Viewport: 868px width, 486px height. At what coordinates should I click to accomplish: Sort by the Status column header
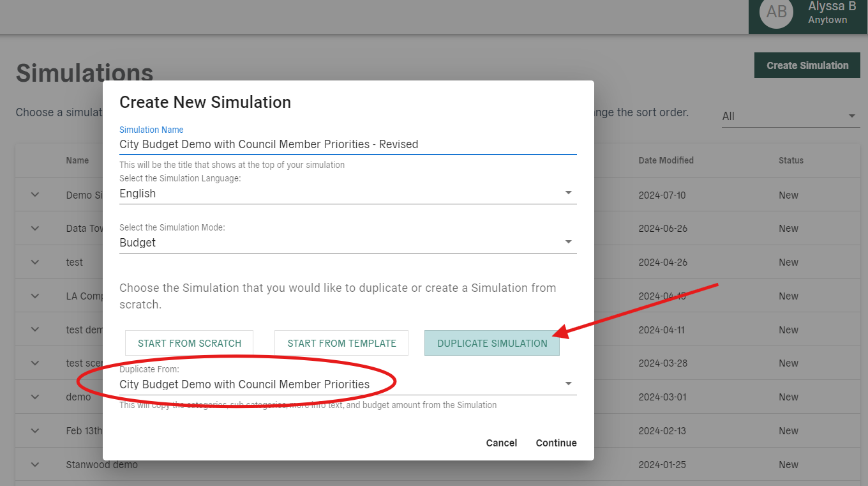pos(791,160)
